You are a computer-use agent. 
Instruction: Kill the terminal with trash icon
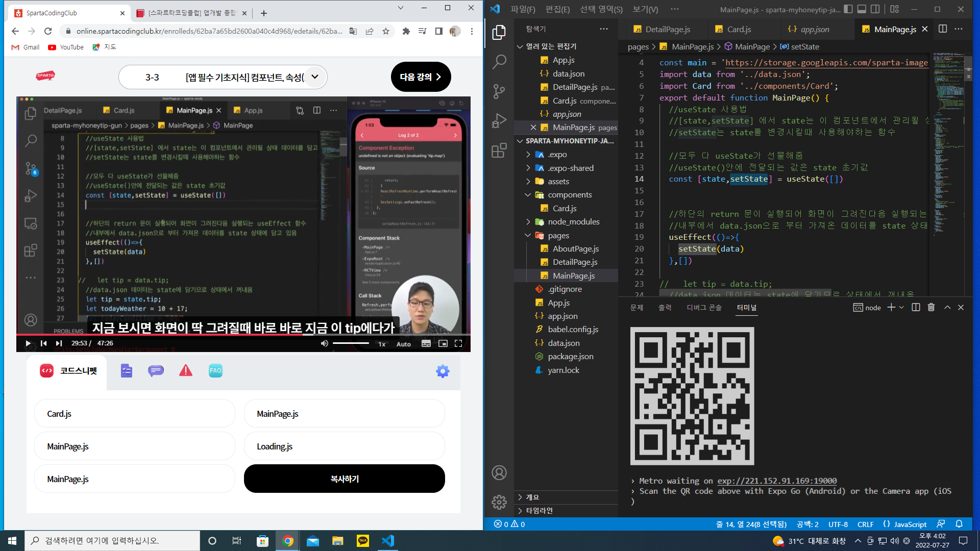coord(931,307)
